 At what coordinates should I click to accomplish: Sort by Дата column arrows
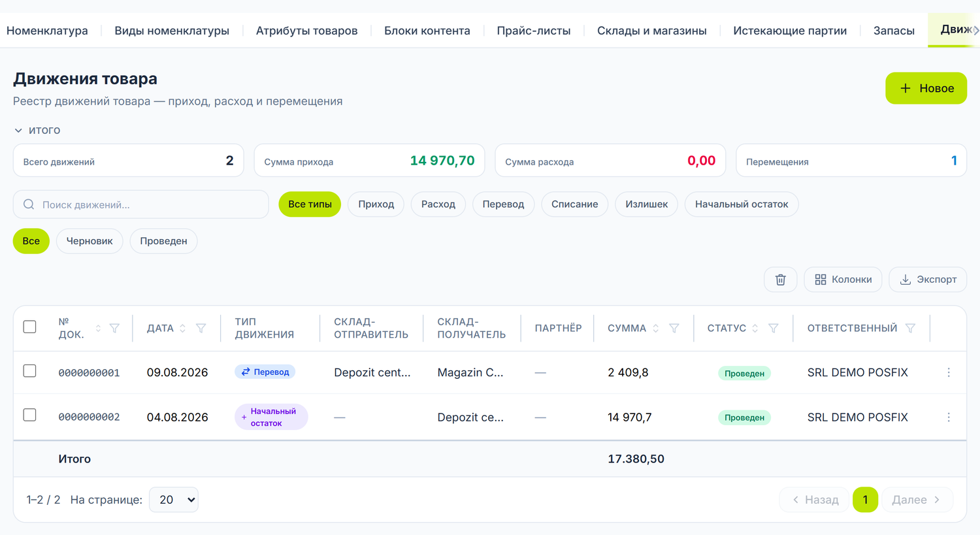pos(183,328)
